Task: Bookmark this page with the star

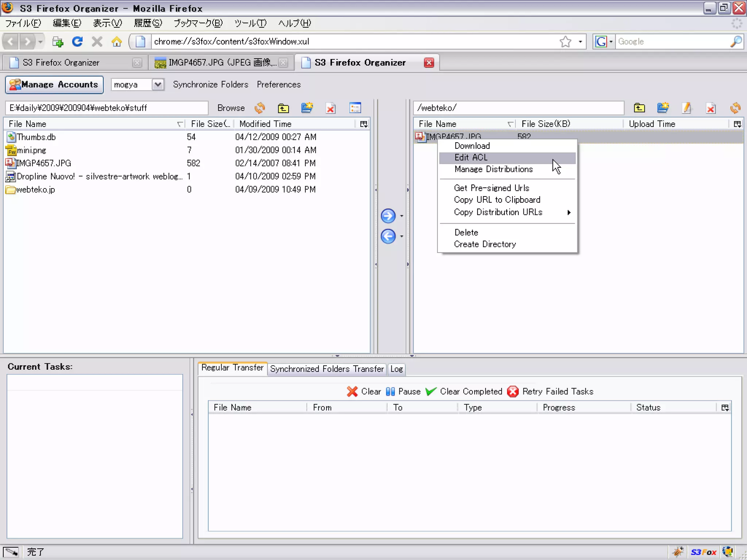Action: click(565, 42)
